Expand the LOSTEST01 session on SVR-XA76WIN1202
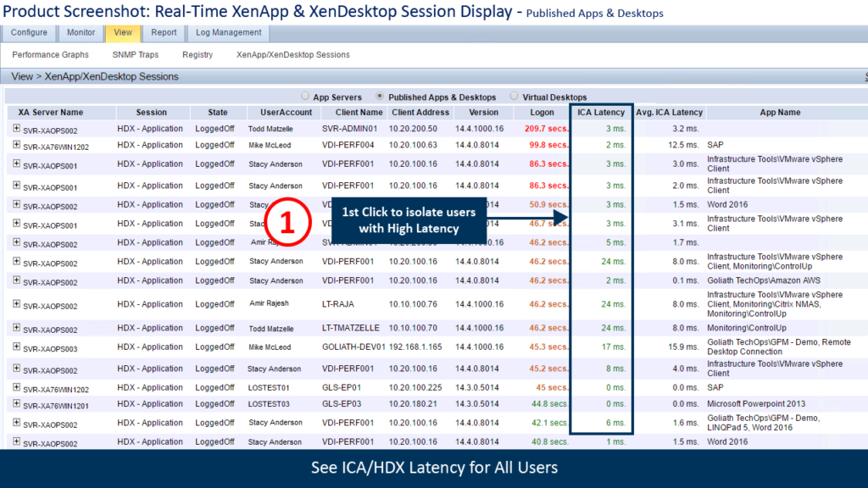The height and width of the screenshot is (488, 868). click(x=16, y=386)
